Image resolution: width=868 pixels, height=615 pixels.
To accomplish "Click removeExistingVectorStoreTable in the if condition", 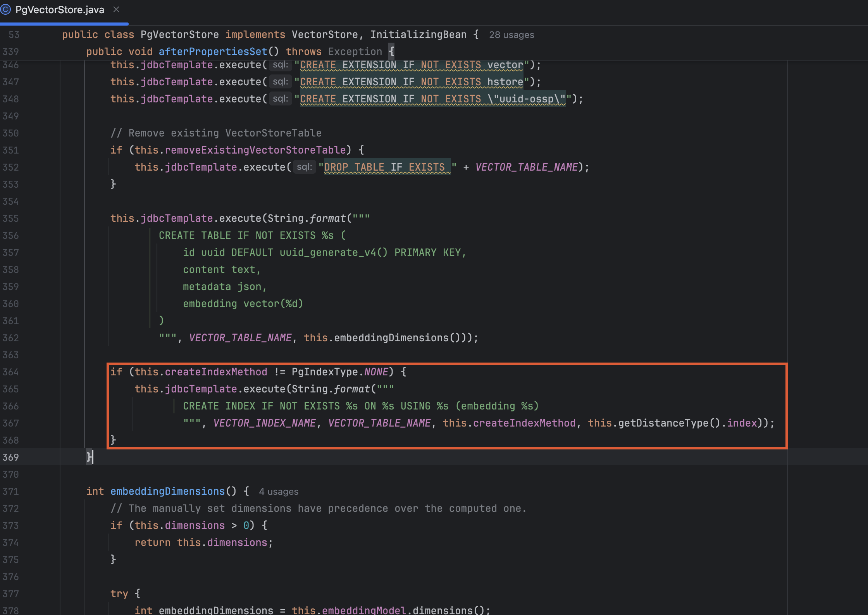I will pos(255,150).
